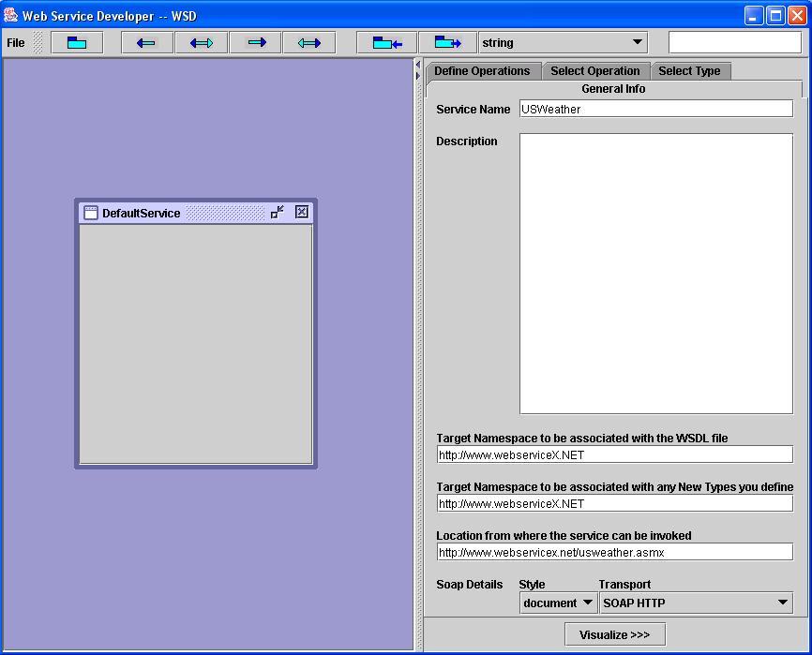Viewport: 812px width, 655px height.
Task: Click the empty toolbar text field
Action: (735, 42)
